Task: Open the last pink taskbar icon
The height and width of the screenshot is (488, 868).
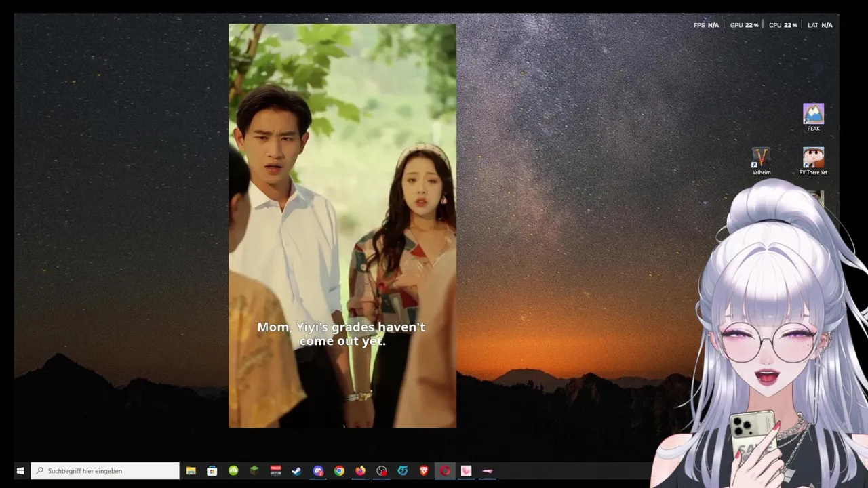Action: point(488,470)
